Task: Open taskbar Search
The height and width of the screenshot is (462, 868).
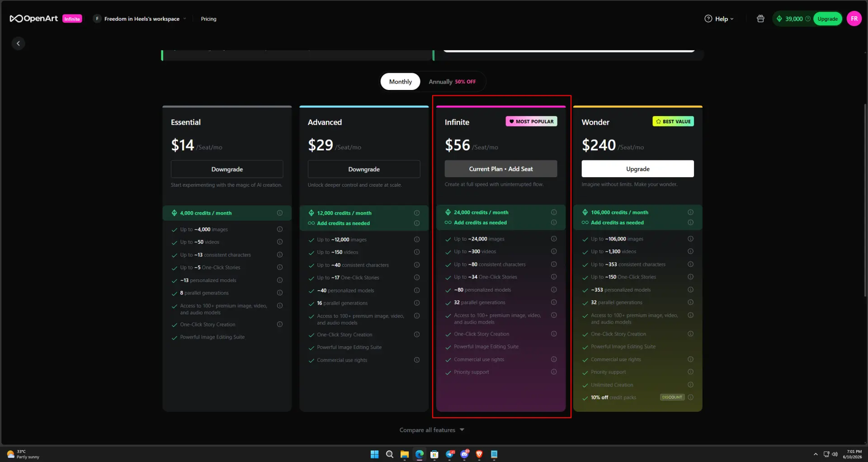Action: [x=390, y=454]
